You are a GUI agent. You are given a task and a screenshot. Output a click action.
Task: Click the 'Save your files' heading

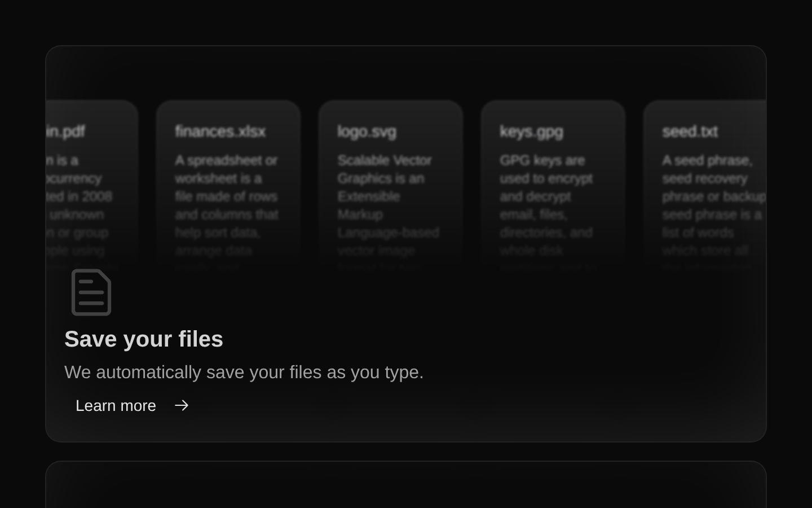point(144,339)
